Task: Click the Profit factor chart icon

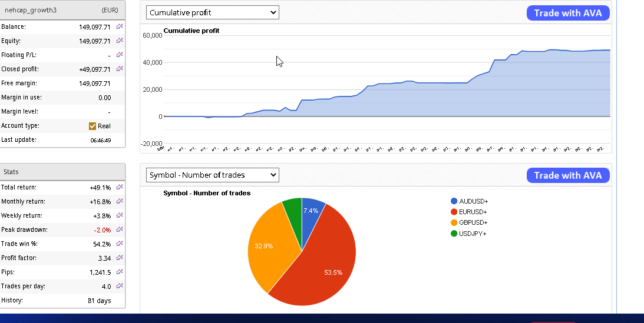Action: 120,258
